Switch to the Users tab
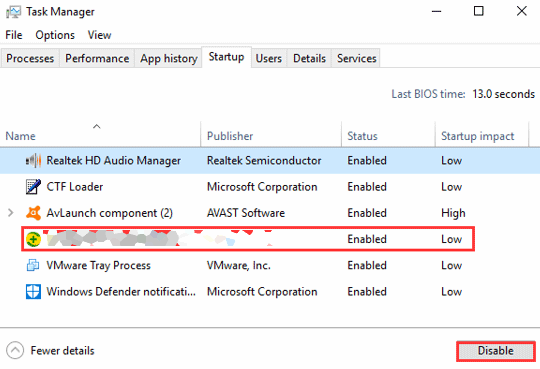Image resolution: width=540 pixels, height=369 pixels. pyautogui.click(x=269, y=58)
